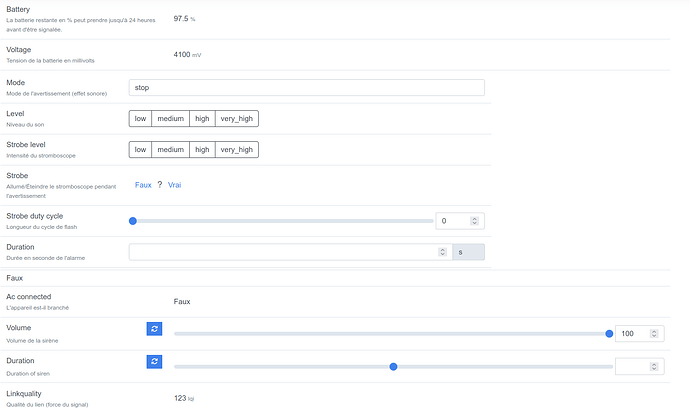Set Level to very_high
The image size is (690, 408).
point(237,118)
